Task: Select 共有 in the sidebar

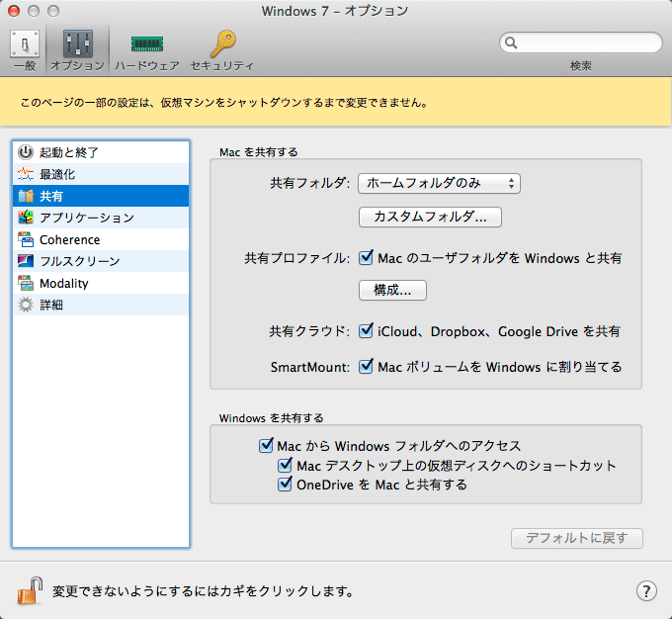Action: point(101,196)
